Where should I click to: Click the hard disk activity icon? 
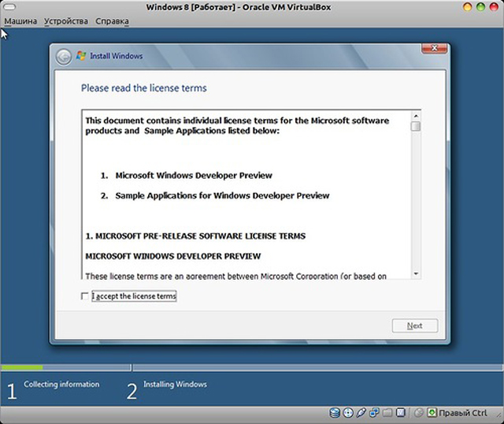(x=335, y=412)
